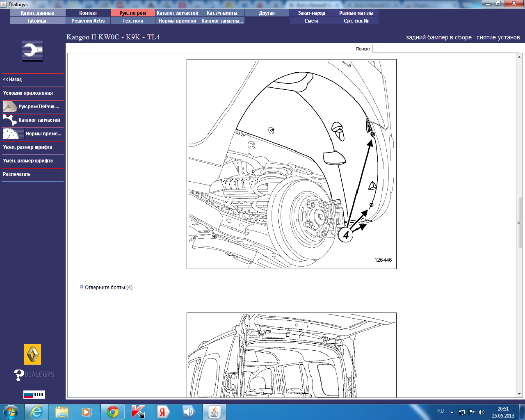This screenshot has width=525, height=420.
Task: Click wheel arch diagram 126446
Action: coord(292,164)
